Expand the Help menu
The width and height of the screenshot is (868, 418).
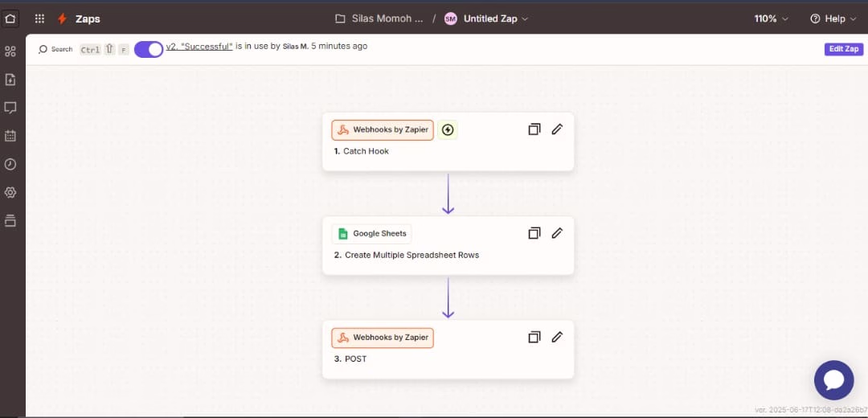(x=833, y=18)
